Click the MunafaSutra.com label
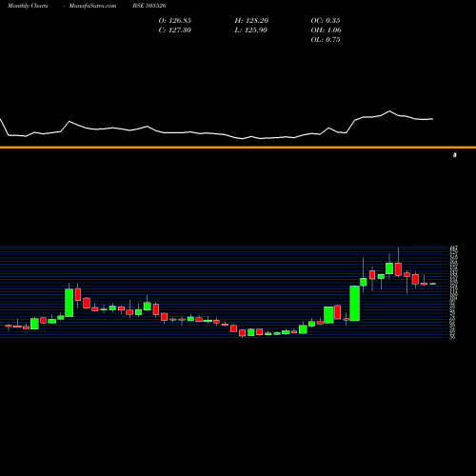 pyautogui.click(x=92, y=6)
